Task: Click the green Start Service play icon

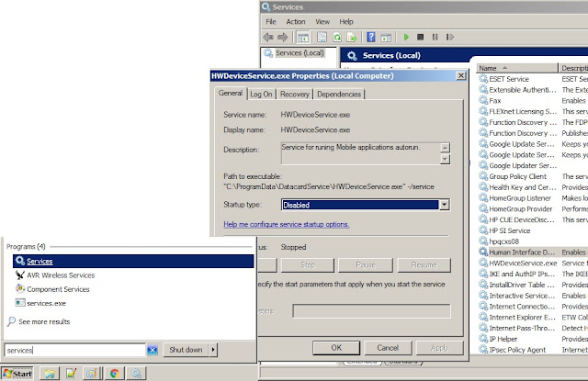Action: (406, 37)
